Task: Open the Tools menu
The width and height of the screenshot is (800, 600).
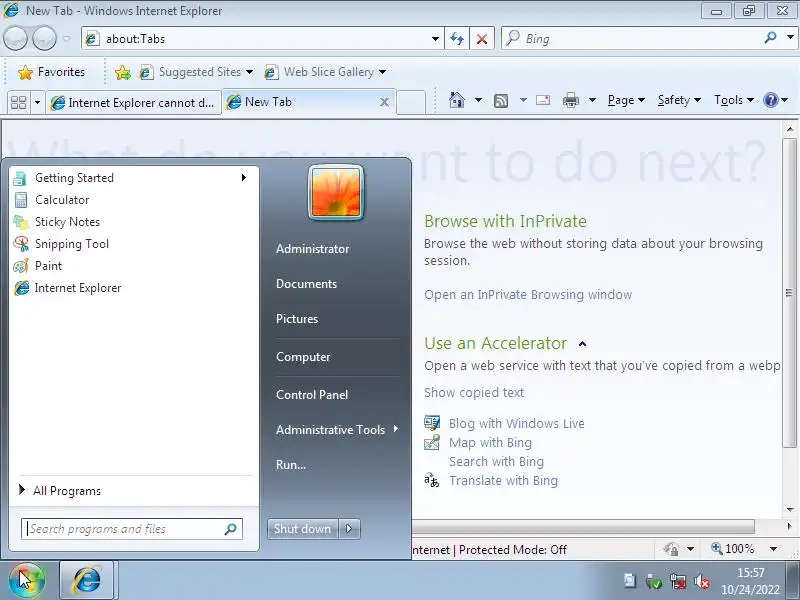Action: (x=734, y=100)
